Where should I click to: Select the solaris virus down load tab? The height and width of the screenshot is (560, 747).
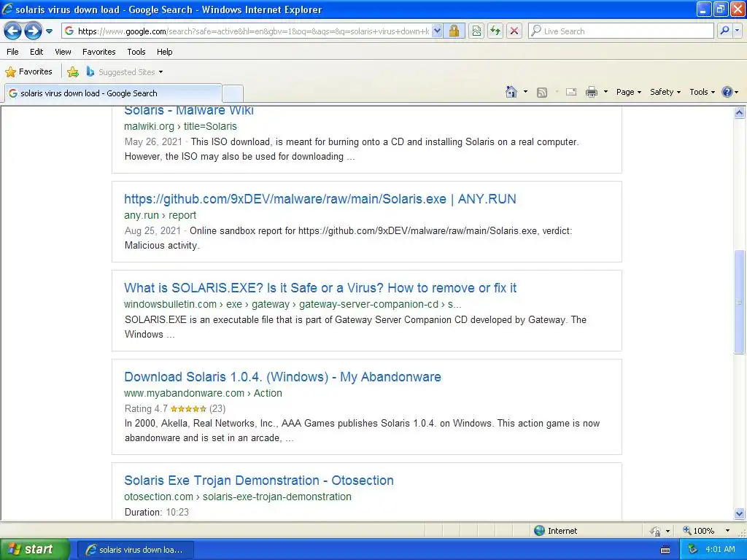(113, 93)
